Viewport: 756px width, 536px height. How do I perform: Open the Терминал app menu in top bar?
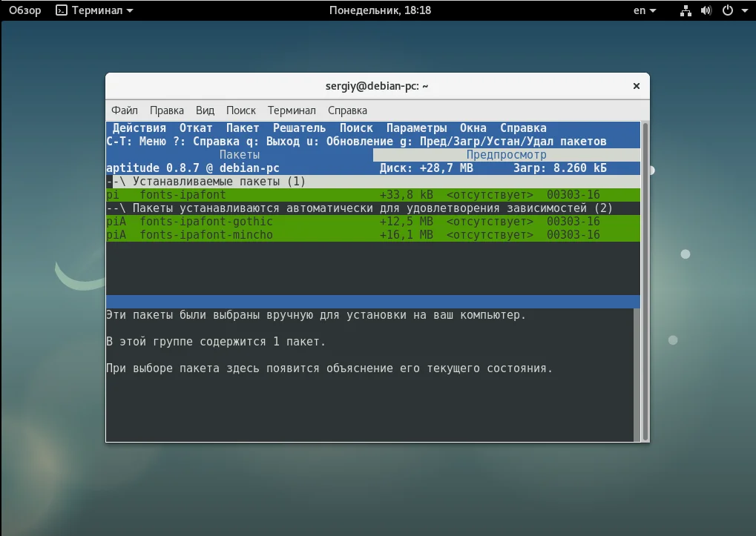point(94,10)
